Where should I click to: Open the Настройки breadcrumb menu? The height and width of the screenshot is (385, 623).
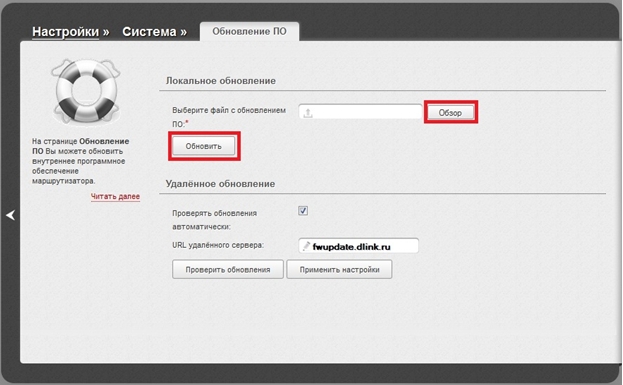click(x=66, y=32)
